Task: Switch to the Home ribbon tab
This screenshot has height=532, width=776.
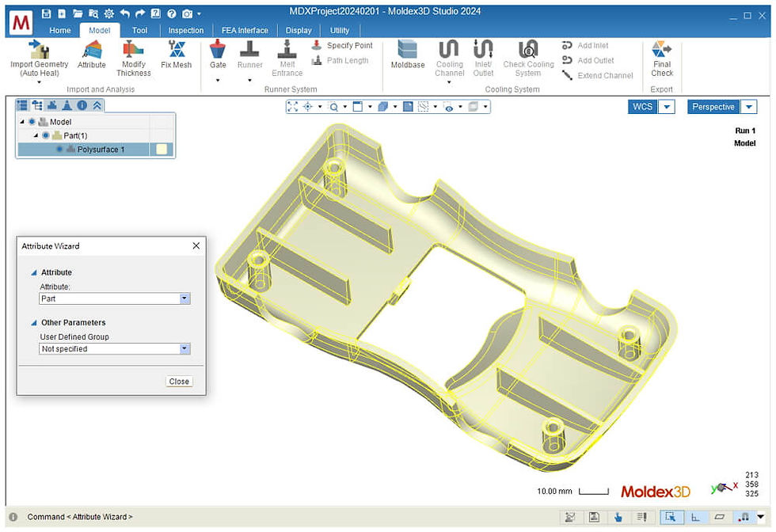Action: coord(60,30)
